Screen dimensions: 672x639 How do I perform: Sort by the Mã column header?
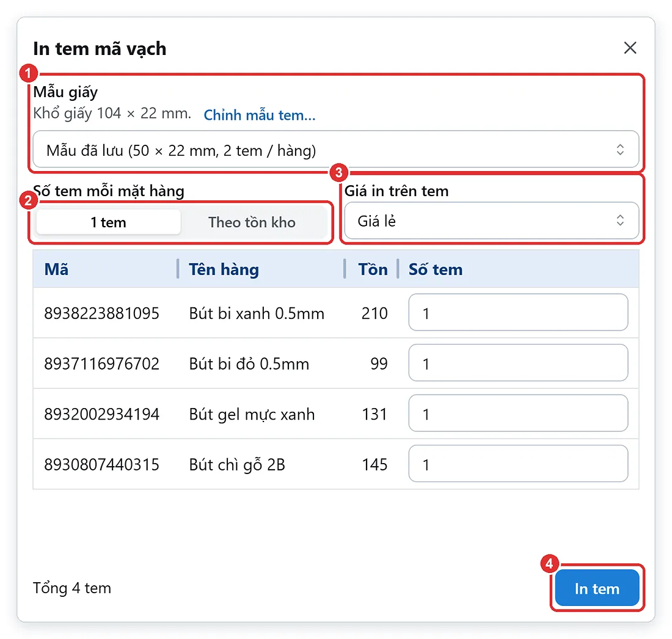pyautogui.click(x=56, y=269)
